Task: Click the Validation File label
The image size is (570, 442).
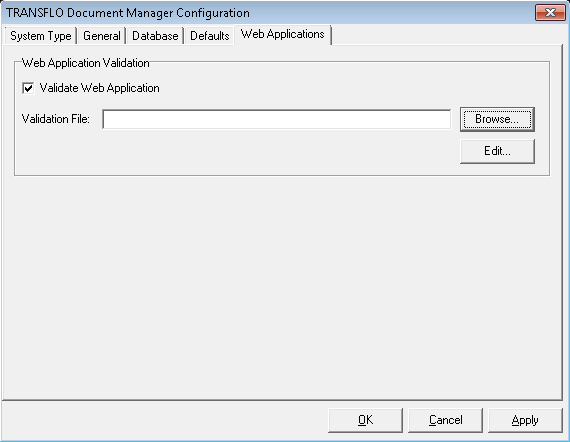Action: (56, 119)
